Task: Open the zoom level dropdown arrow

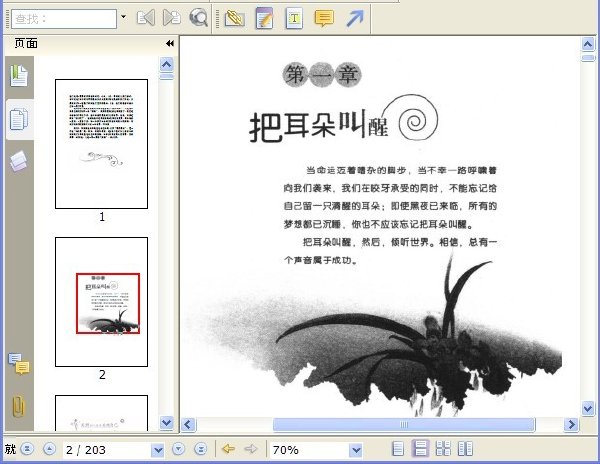Action: 356,450
